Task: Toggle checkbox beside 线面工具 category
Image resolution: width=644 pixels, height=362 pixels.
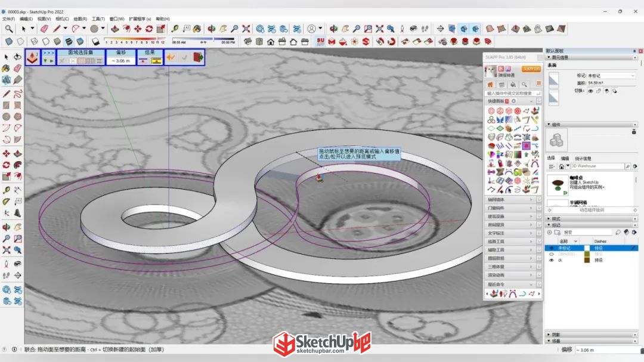Action: [539, 241]
